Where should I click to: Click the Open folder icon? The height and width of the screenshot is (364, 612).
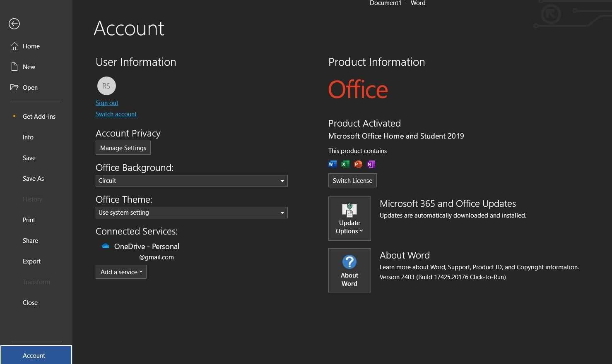14,87
